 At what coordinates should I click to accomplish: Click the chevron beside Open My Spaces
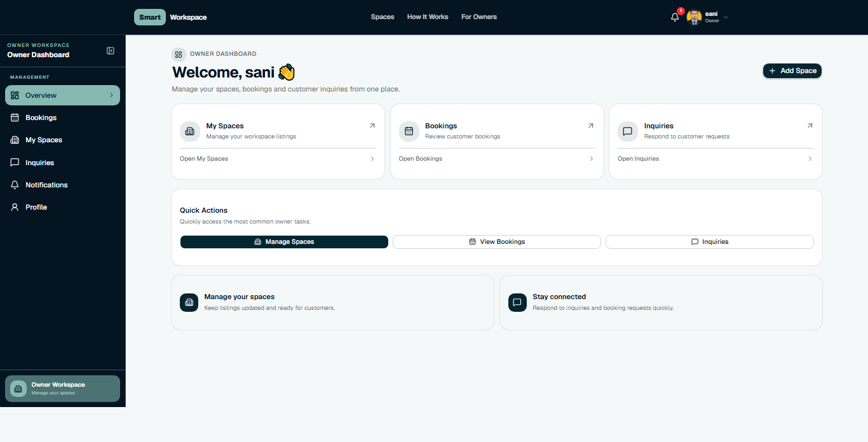pyautogui.click(x=372, y=159)
